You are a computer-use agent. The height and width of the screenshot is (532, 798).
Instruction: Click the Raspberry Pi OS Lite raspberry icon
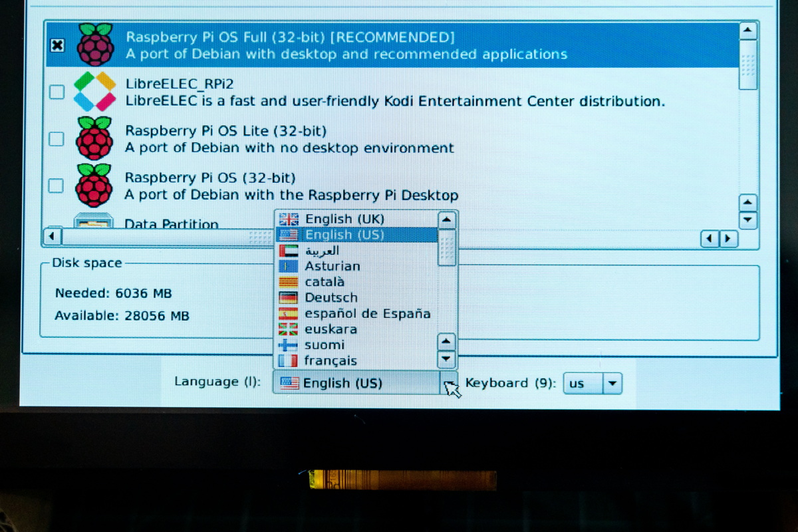[x=94, y=138]
